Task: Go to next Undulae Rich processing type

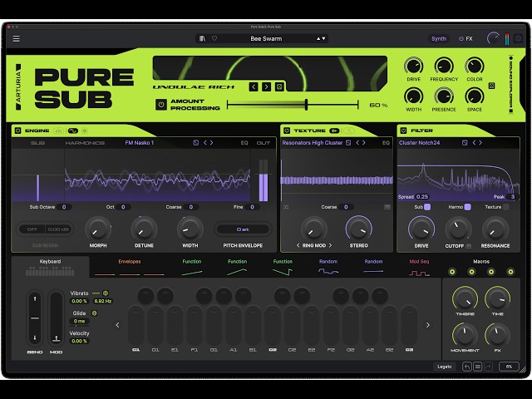Action: pos(266,86)
